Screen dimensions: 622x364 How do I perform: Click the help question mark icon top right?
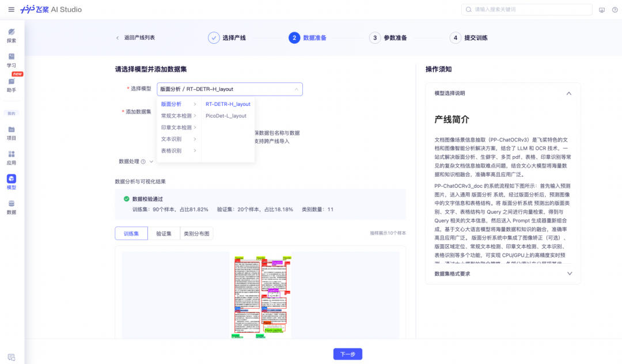click(615, 10)
